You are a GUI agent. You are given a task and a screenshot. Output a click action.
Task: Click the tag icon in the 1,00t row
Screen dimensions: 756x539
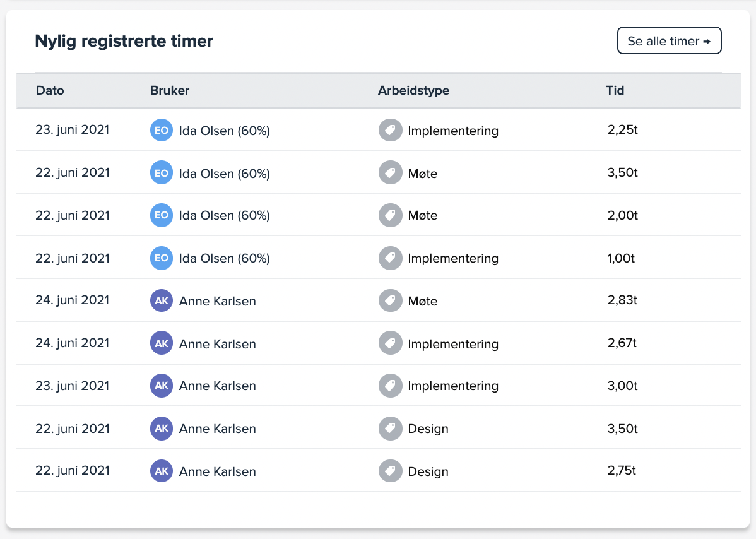[390, 258]
